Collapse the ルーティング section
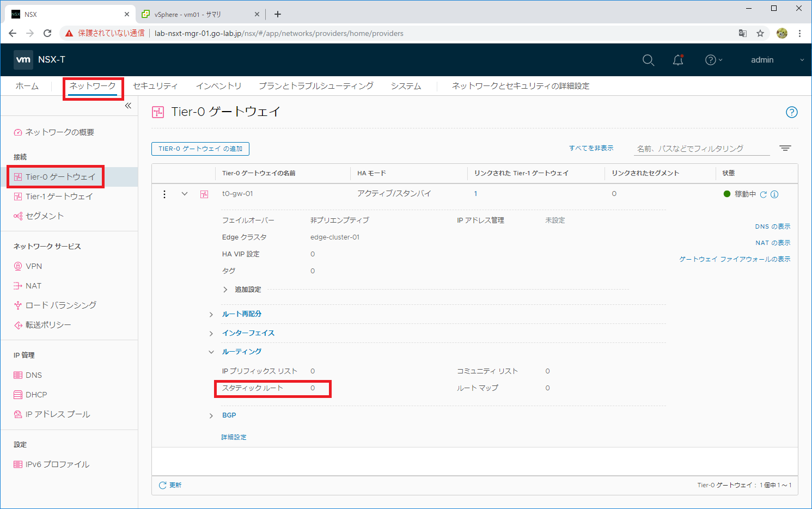Image resolution: width=812 pixels, height=509 pixels. (211, 352)
